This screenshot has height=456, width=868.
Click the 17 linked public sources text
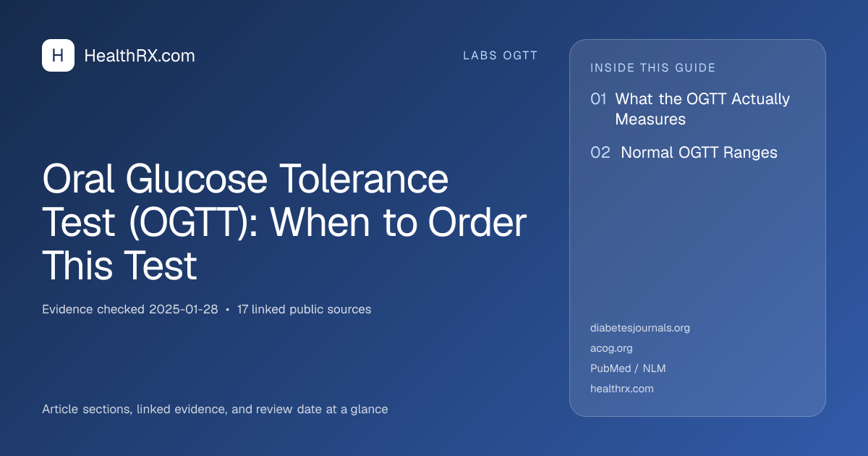pos(304,309)
